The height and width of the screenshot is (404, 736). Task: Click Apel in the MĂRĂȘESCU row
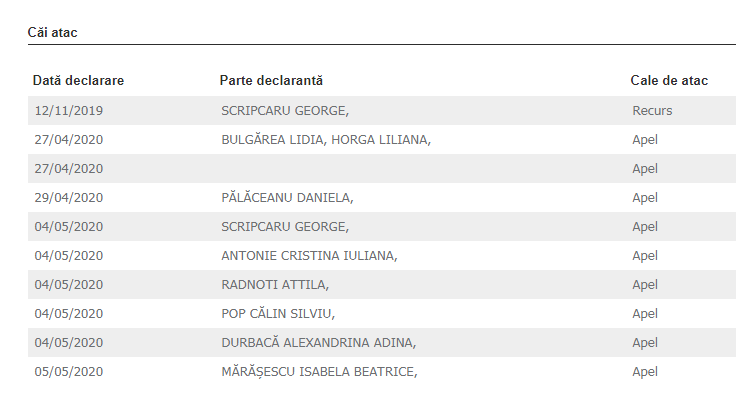(x=645, y=372)
